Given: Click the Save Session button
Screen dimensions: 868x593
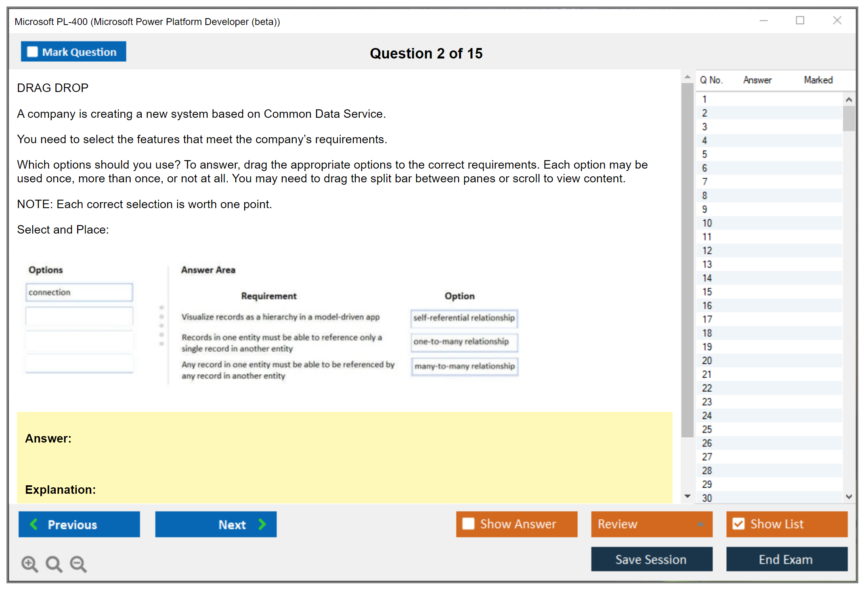Looking at the screenshot, I should [x=651, y=559].
